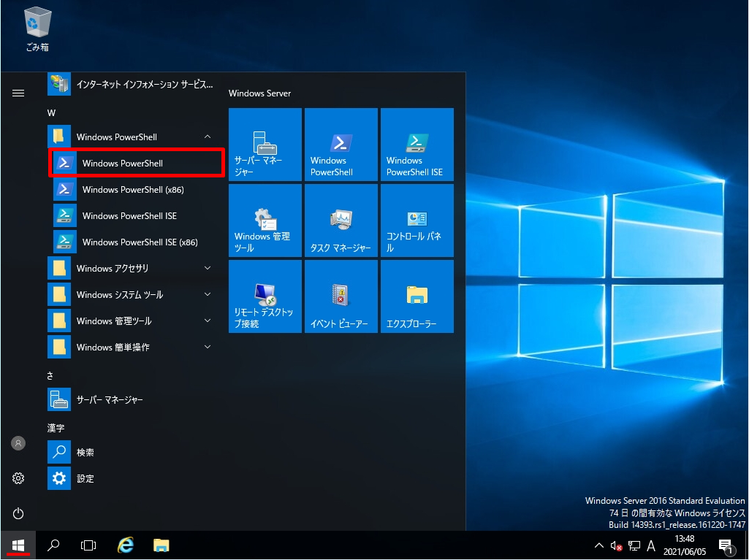Switch IME input mode indicator A
This screenshot has width=749, height=560.
click(x=651, y=545)
